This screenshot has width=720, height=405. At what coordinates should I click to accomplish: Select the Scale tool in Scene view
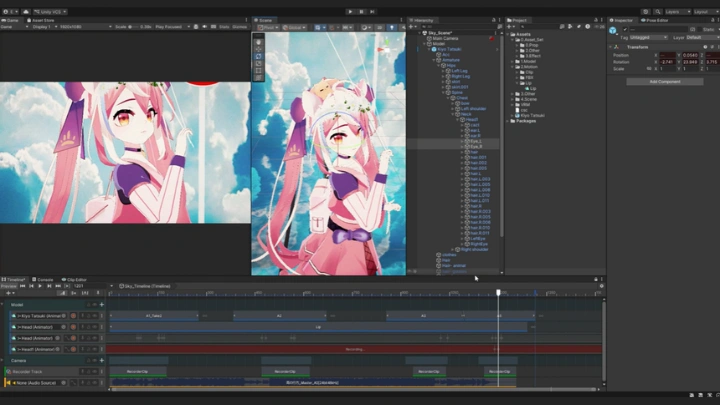259,64
